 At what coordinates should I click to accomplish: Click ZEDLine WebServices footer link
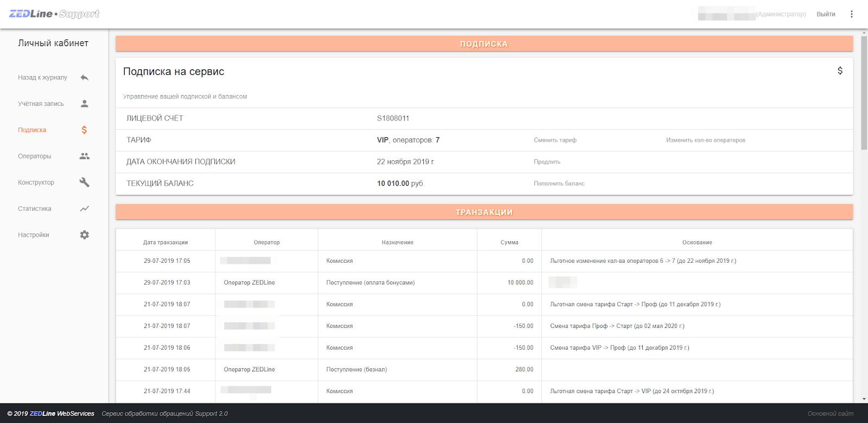(62, 414)
